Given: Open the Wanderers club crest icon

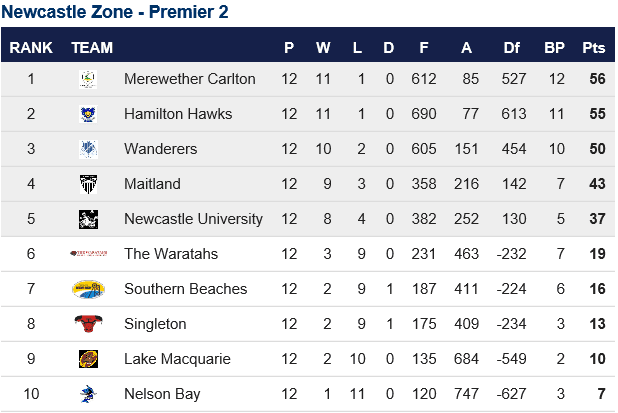Looking at the screenshot, I should 88,149.
